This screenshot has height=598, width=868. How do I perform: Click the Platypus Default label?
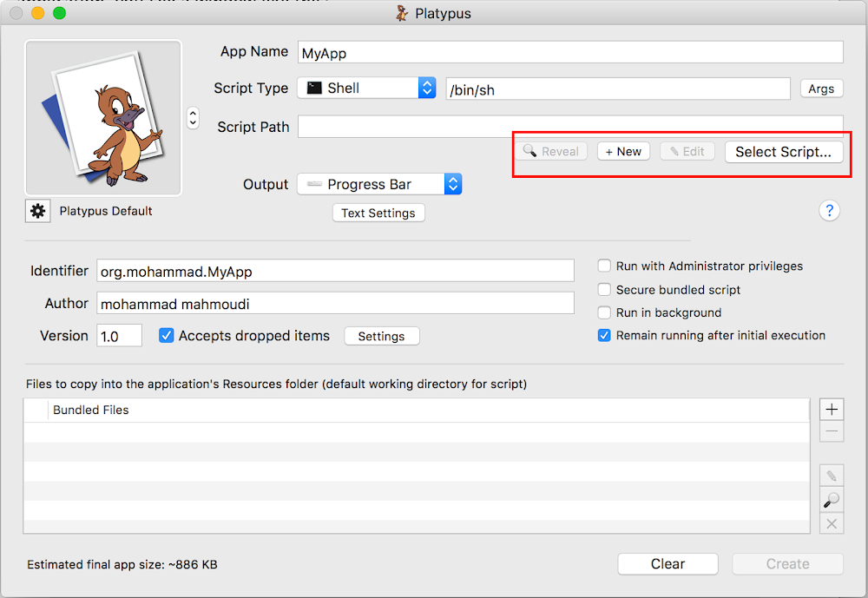coord(106,211)
